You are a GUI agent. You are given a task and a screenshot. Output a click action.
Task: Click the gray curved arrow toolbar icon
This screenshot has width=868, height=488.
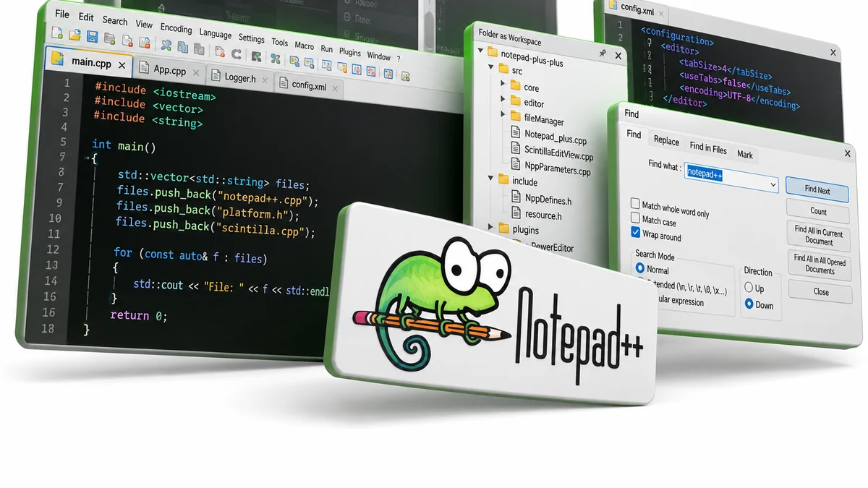click(236, 53)
